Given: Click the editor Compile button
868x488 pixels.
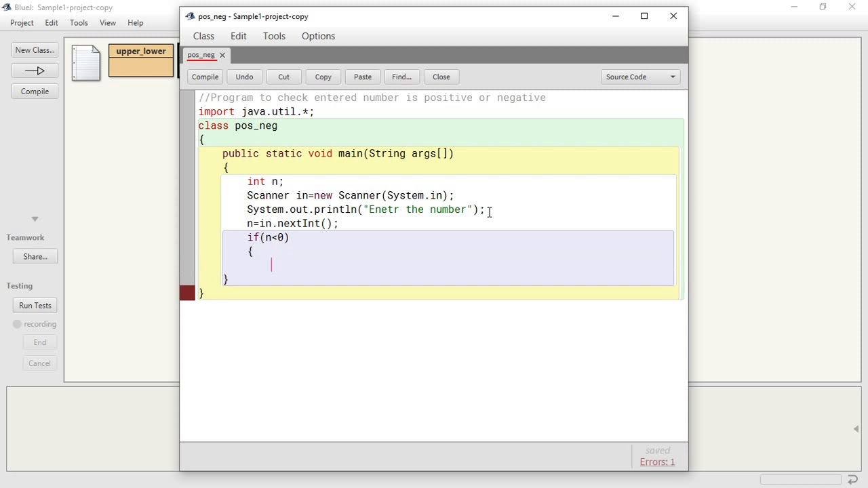Looking at the screenshot, I should pyautogui.click(x=205, y=77).
